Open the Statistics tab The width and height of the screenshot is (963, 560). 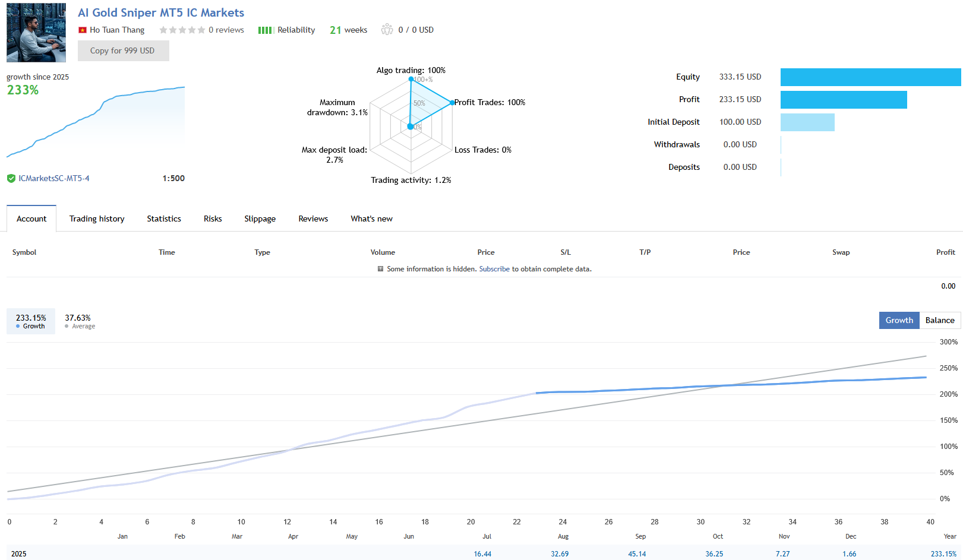pyautogui.click(x=163, y=219)
